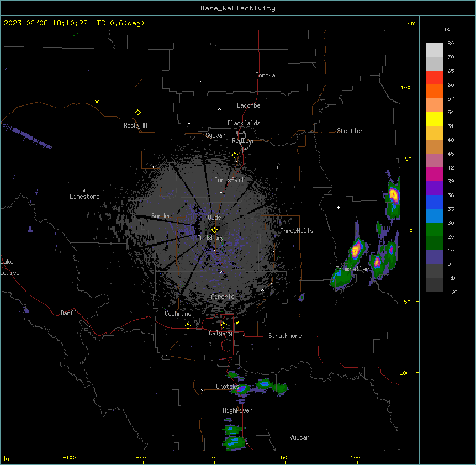Click the dBZ legend heading
This screenshot has width=476, height=465.
tap(447, 29)
